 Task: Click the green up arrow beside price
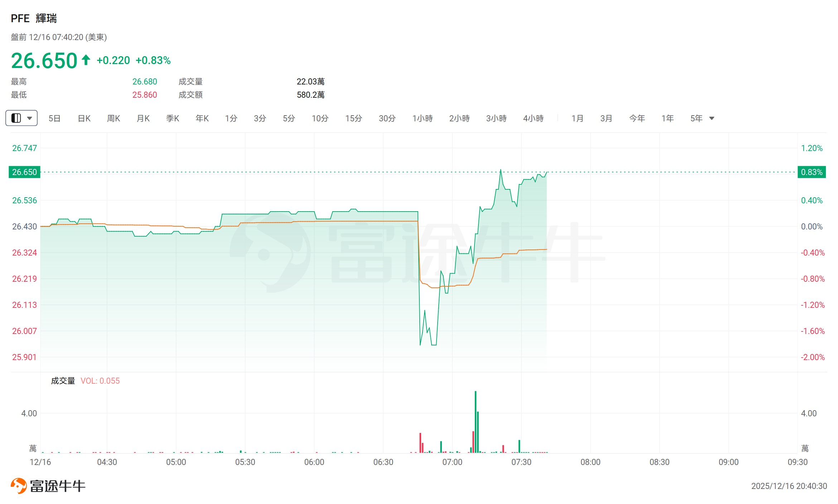[x=86, y=60]
